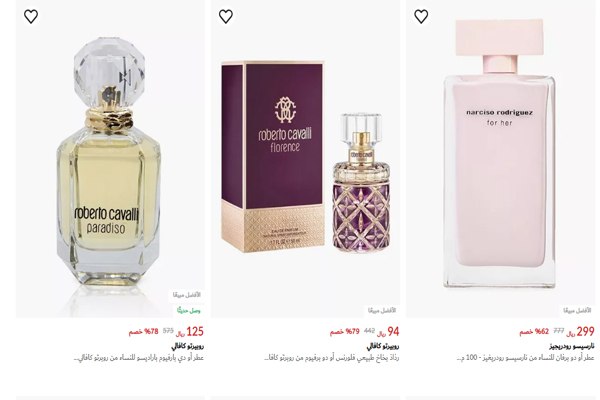Click best seller badge on Paradiso

tap(186, 295)
